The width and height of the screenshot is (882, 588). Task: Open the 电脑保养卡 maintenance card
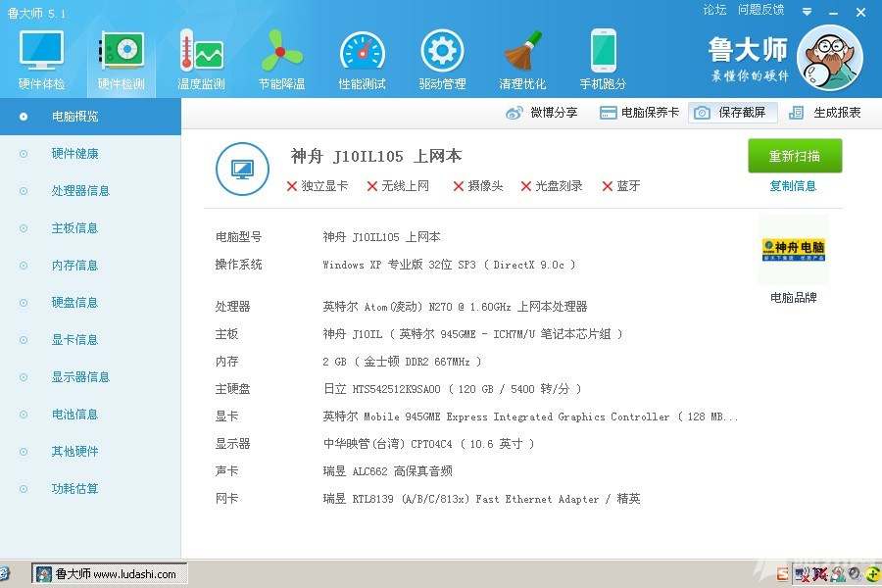click(639, 113)
